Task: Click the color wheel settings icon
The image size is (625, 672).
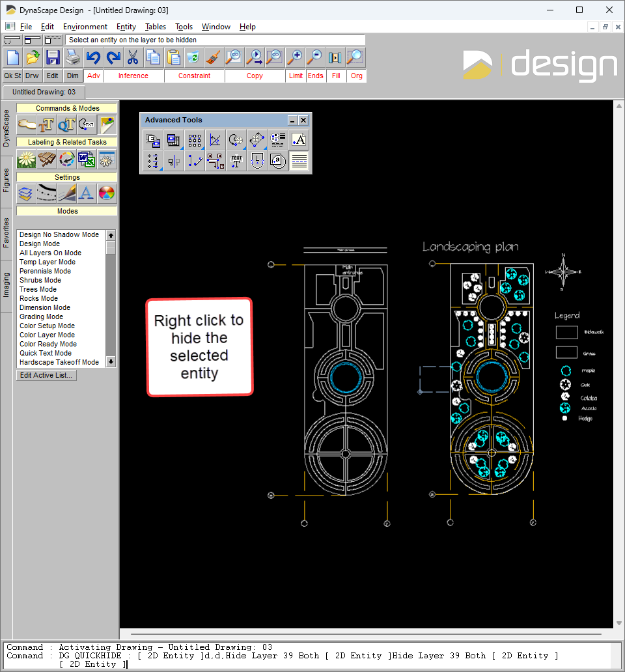Action: (106, 193)
